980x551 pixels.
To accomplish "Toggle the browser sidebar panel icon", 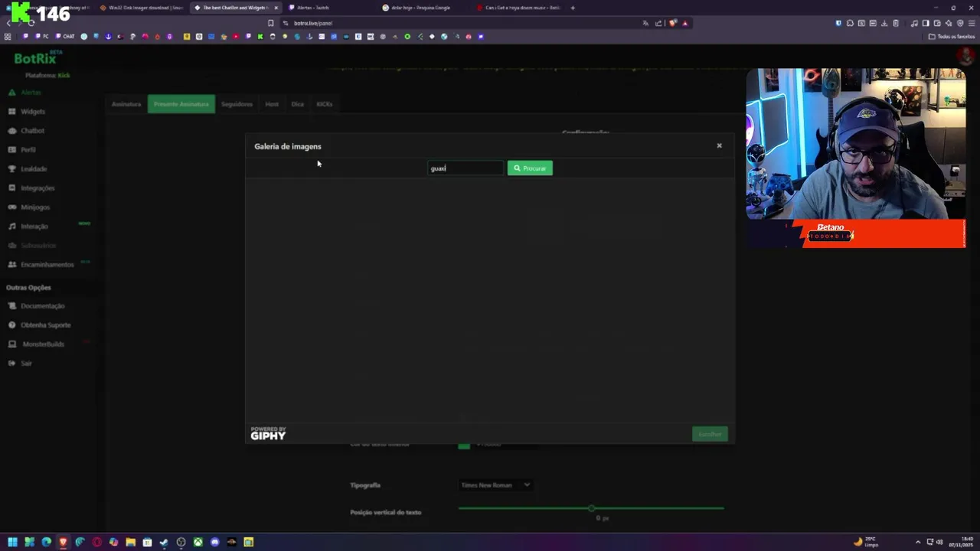I will [x=926, y=23].
